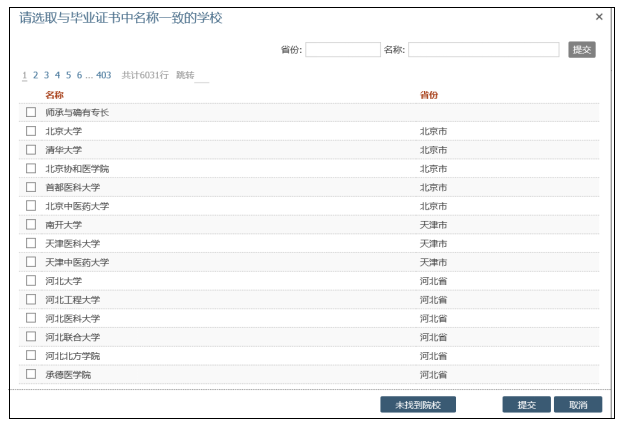
Task: Focus the 名称 search text box
Action: (483, 50)
